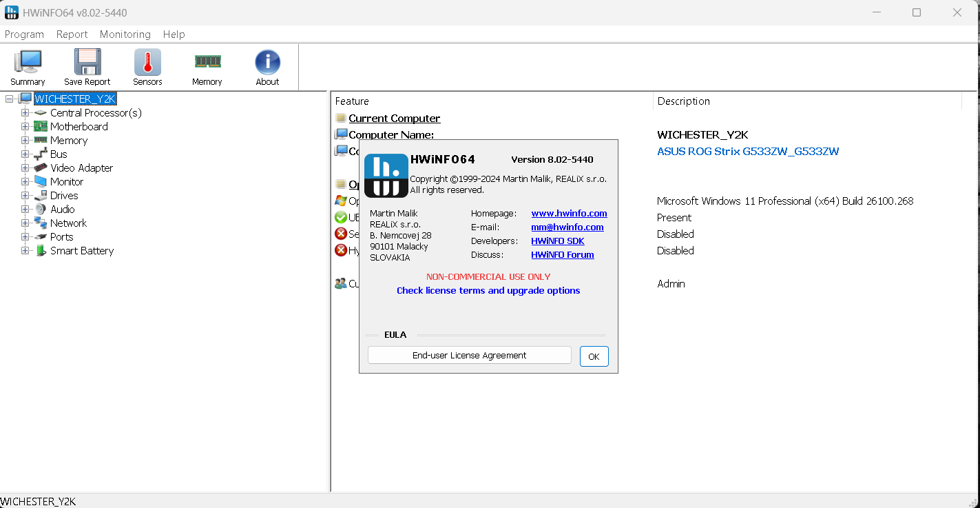Open the Program menu
980x508 pixels.
tap(24, 34)
